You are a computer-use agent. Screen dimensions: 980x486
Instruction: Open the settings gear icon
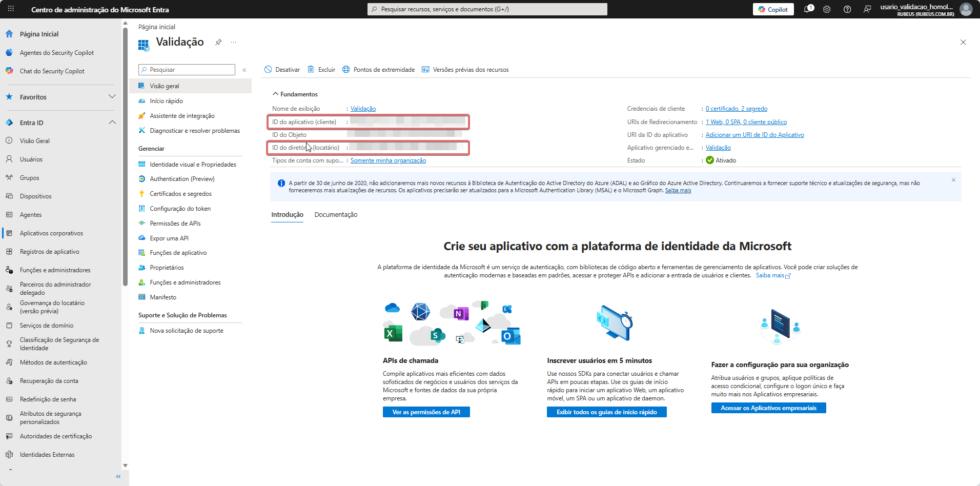[827, 9]
